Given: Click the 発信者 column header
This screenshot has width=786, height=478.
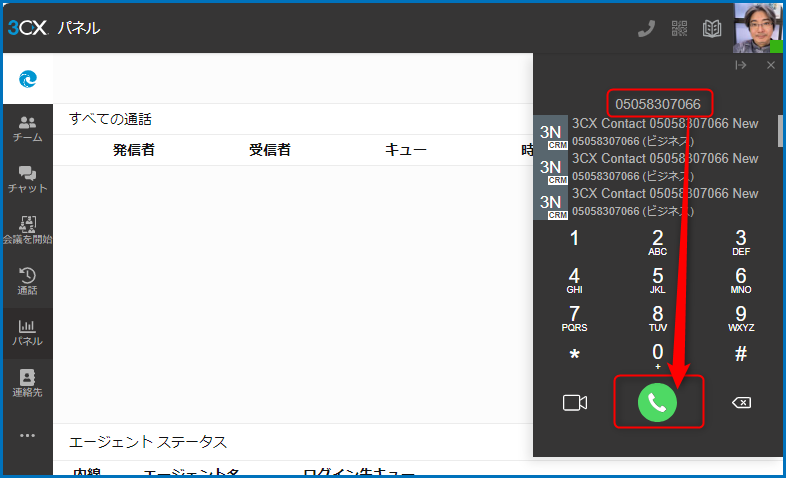Looking at the screenshot, I should 134,150.
